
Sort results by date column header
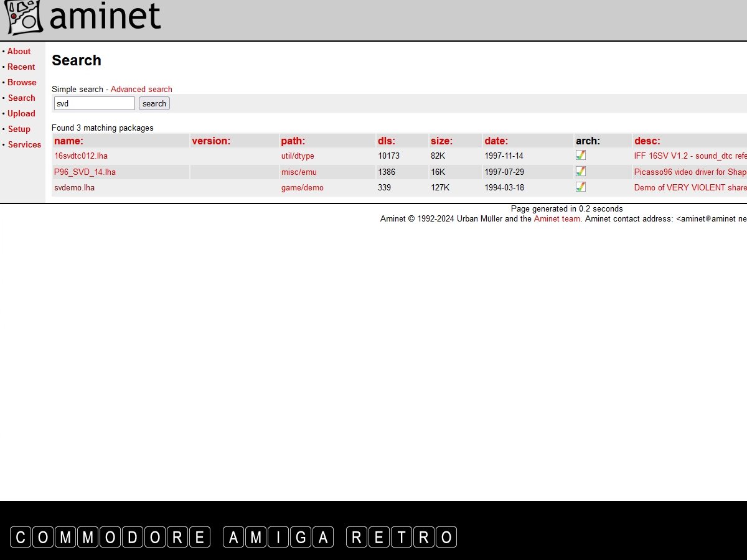click(x=496, y=141)
